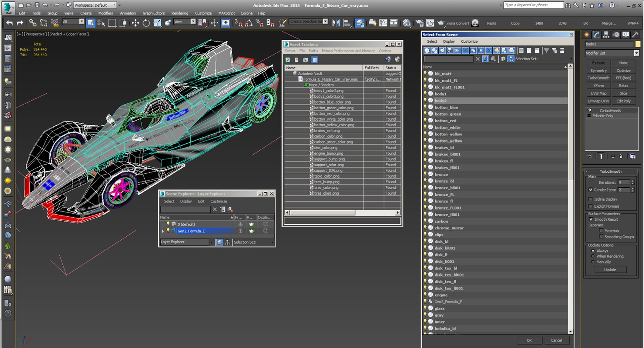Expand the Gen2_Formula_E layer arrow
This screenshot has height=348, width=644.
(163, 231)
